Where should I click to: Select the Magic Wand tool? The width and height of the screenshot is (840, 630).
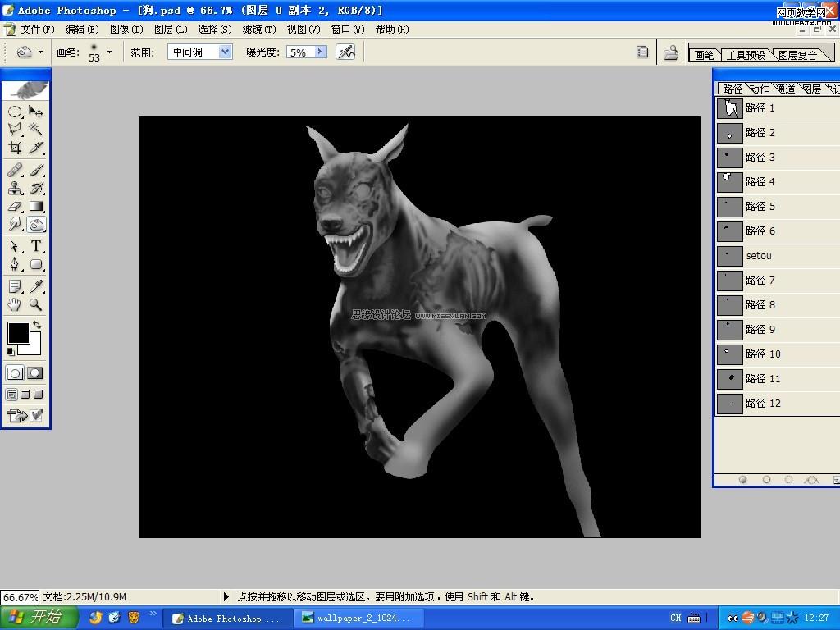click(36, 129)
